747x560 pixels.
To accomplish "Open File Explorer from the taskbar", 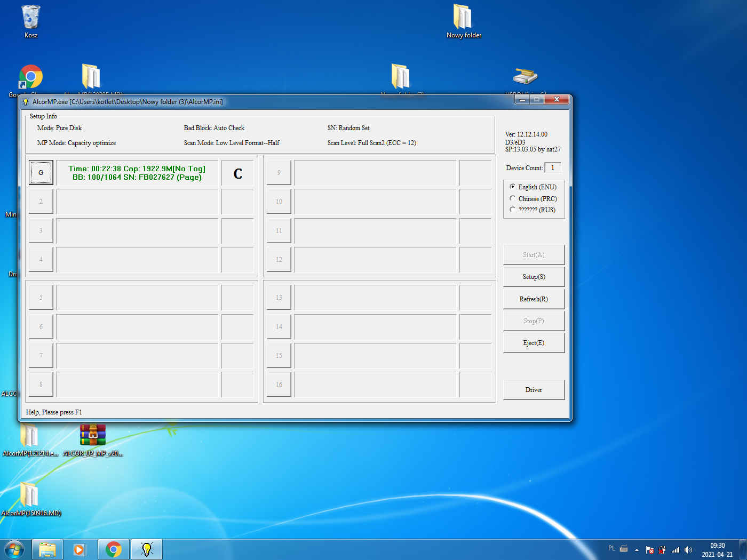I will (47, 549).
